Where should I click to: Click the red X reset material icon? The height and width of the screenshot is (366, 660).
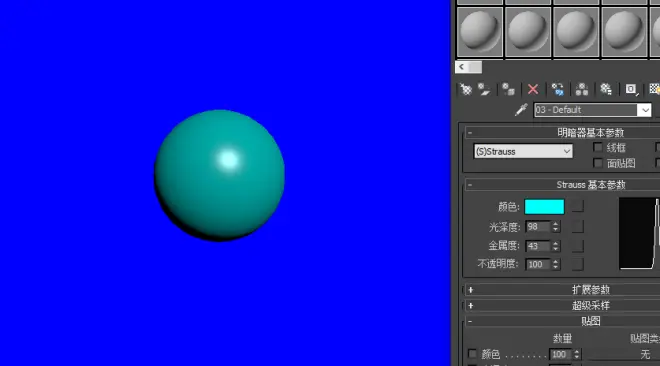point(533,89)
